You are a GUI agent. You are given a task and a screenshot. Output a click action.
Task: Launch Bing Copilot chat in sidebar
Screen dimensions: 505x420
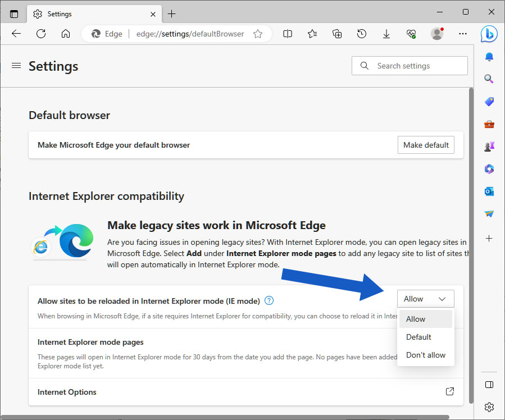click(x=489, y=34)
